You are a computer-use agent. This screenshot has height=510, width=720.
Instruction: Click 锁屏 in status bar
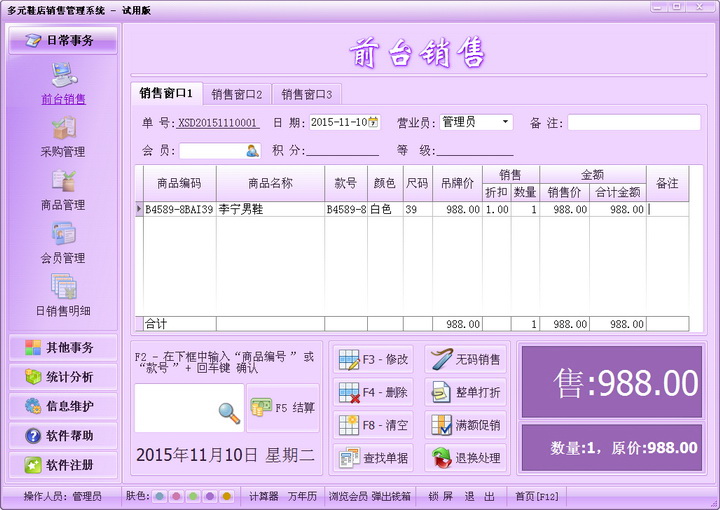point(441,496)
